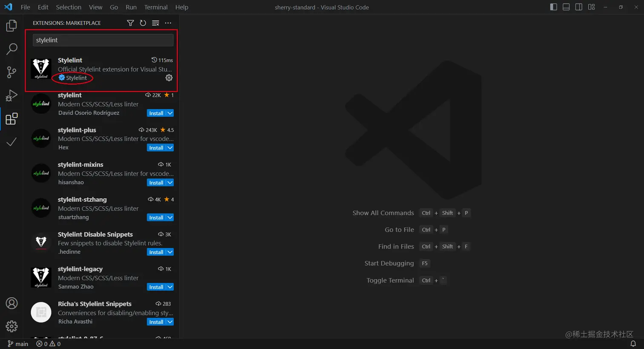
Task: Open the Selection menu
Action: [x=69, y=7]
